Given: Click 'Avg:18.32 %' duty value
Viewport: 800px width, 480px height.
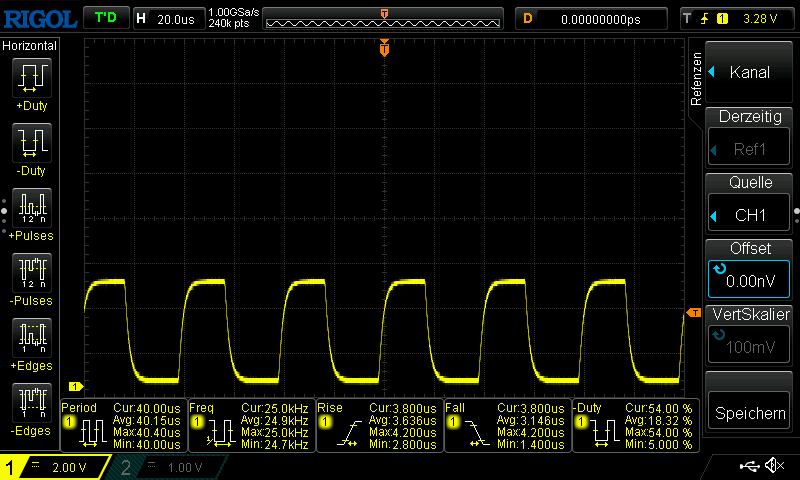Looking at the screenshot, I should (659, 421).
